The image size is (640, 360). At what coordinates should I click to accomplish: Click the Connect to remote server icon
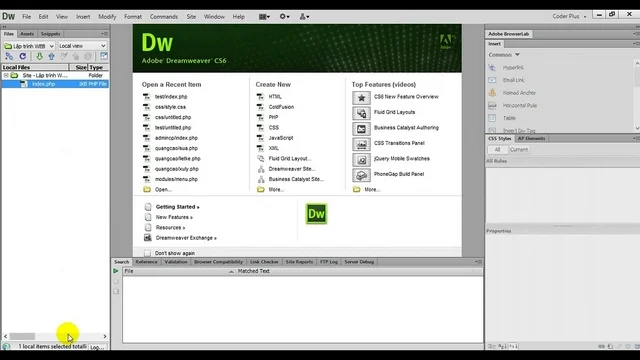tap(9, 56)
